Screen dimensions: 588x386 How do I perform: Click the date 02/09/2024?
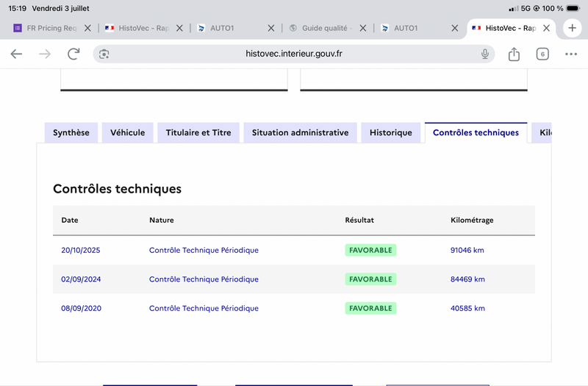point(81,279)
